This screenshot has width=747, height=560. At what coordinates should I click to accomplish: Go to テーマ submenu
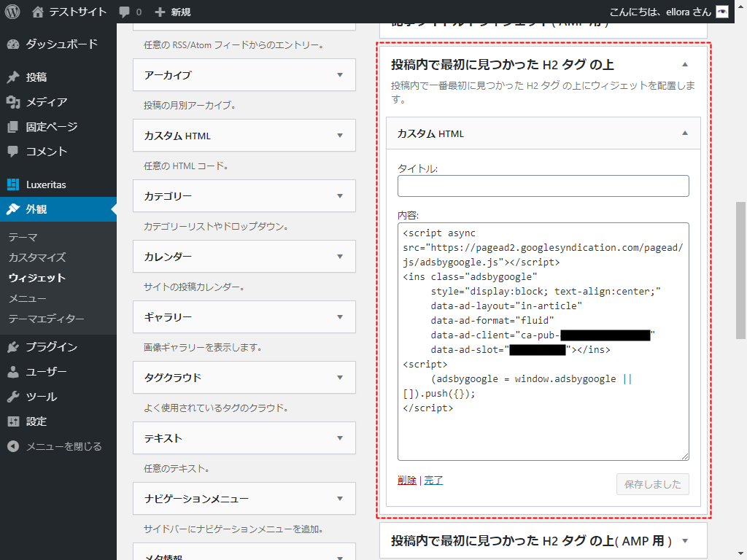tap(23, 237)
